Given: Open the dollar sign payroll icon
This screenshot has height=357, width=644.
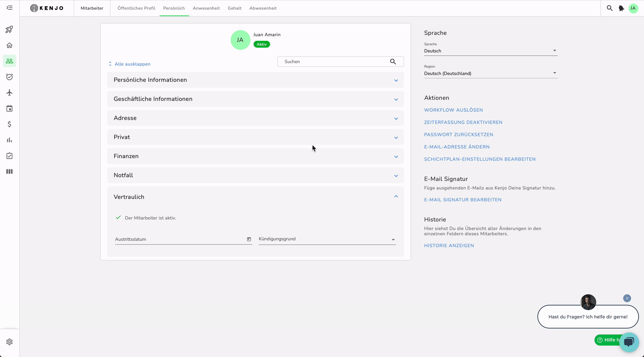Looking at the screenshot, I should (x=9, y=124).
